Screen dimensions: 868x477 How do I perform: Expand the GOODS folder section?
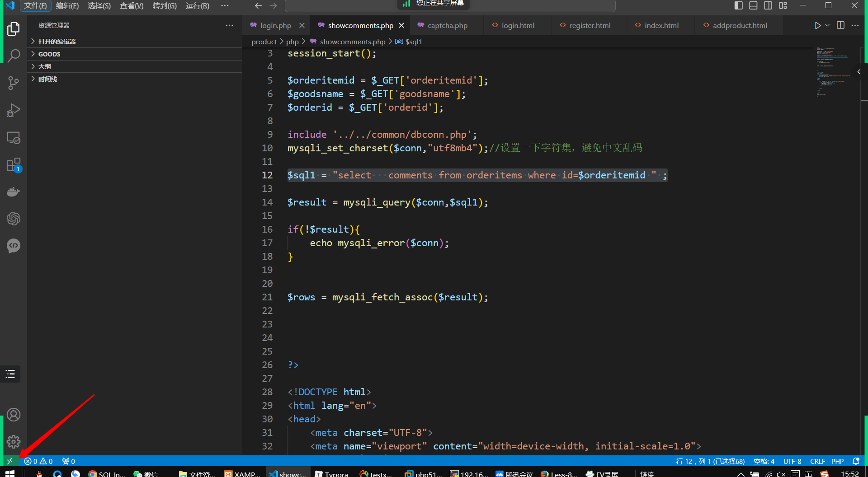[x=135, y=54]
